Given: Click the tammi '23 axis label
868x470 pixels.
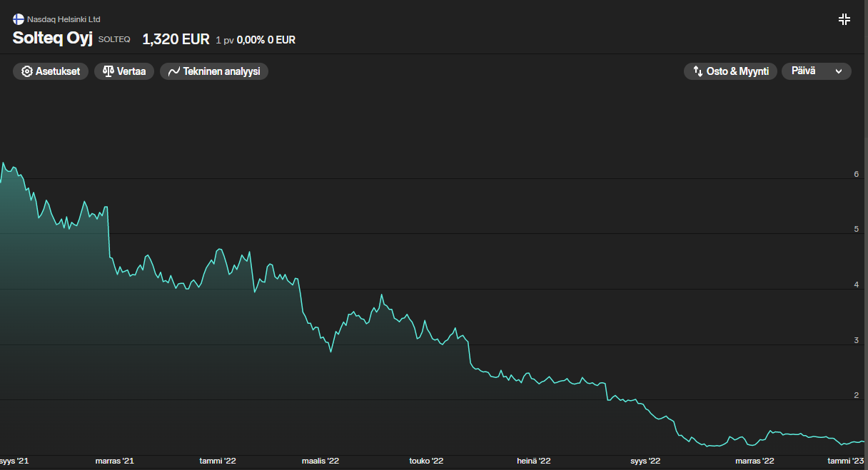Looking at the screenshot, I should [x=845, y=461].
